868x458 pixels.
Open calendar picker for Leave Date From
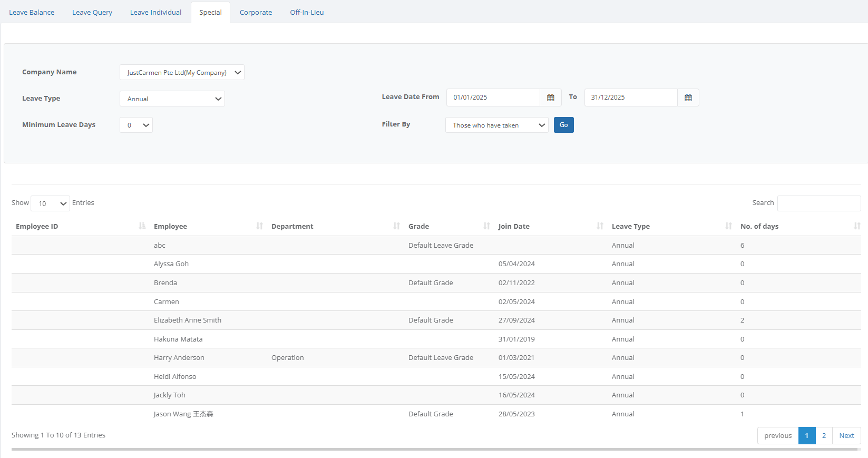click(x=551, y=98)
